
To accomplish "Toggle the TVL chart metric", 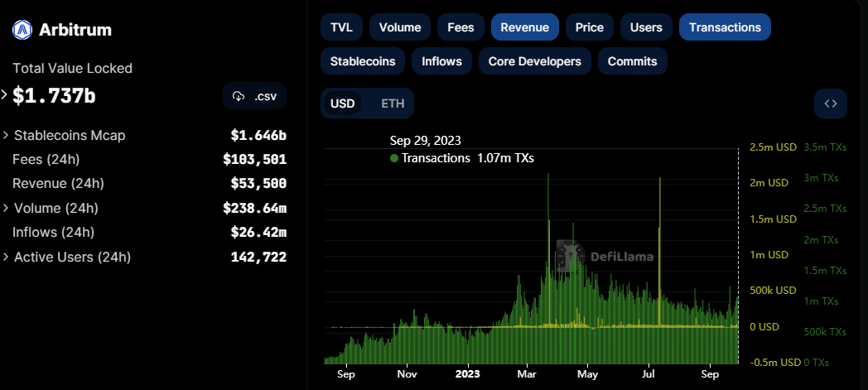I will (x=341, y=27).
